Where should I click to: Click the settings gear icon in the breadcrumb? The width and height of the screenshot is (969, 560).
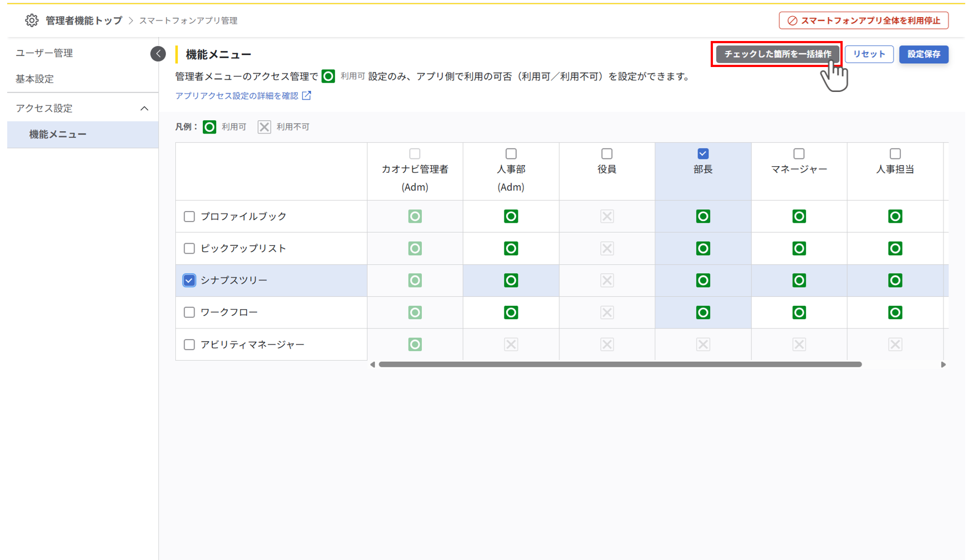tap(32, 20)
